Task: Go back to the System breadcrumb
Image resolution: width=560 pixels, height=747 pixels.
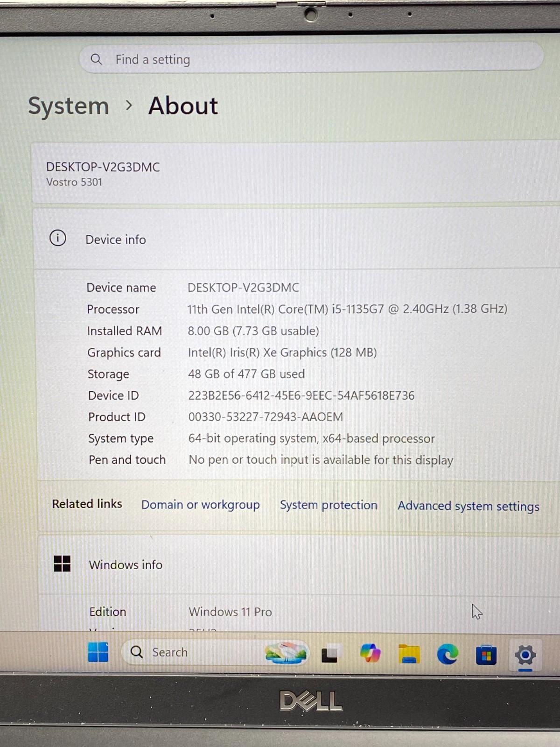Action: (x=69, y=106)
